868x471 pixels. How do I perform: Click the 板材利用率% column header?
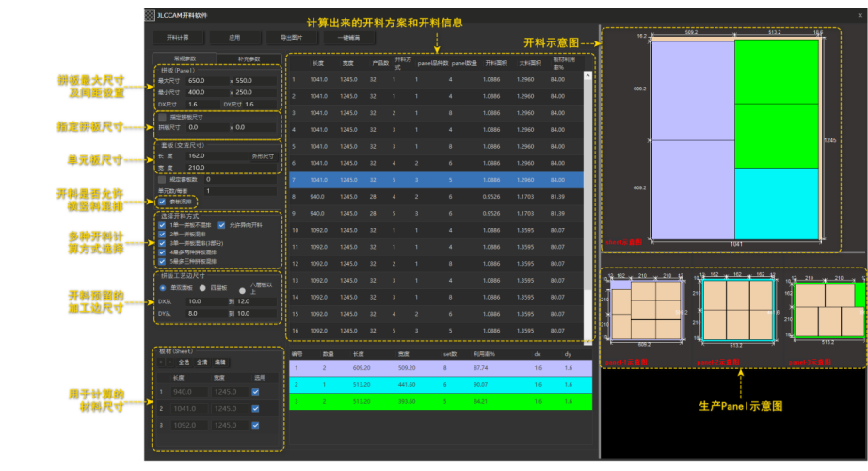(x=563, y=63)
